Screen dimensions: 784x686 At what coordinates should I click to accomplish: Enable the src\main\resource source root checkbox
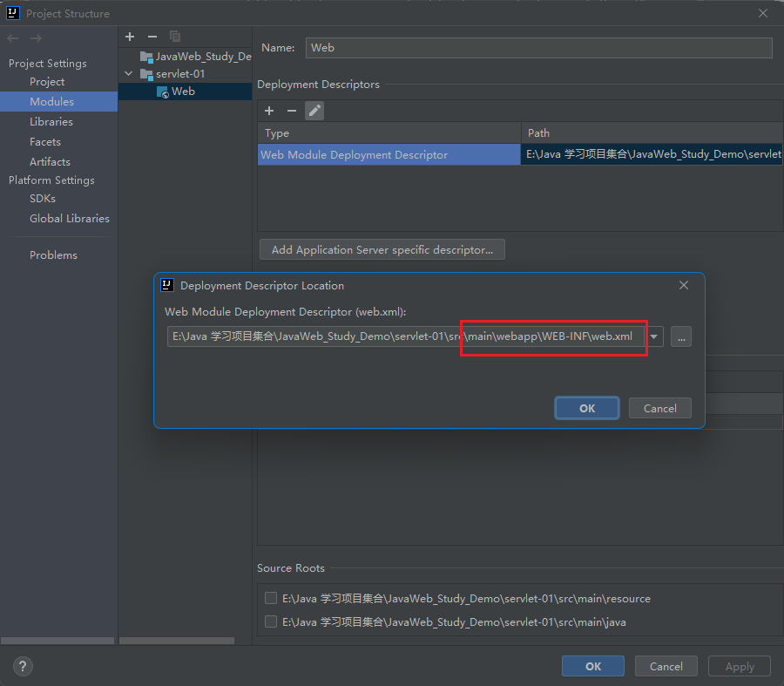[271, 599]
